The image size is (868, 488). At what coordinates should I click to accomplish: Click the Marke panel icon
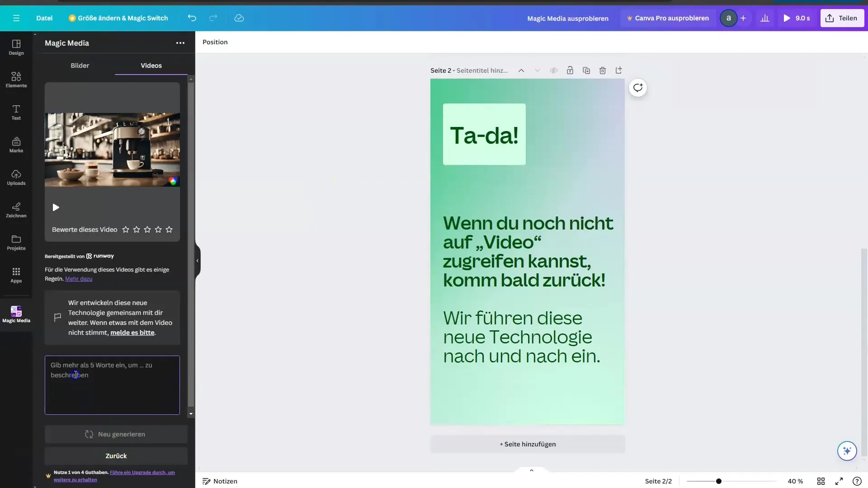[16, 151]
